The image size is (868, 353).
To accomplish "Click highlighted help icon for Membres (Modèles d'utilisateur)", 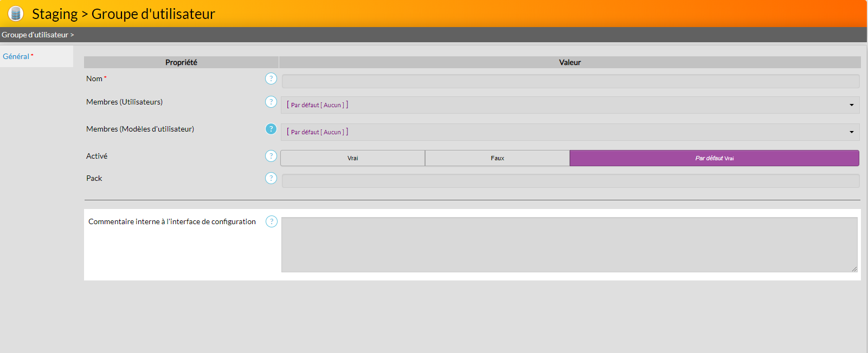I will click(271, 129).
